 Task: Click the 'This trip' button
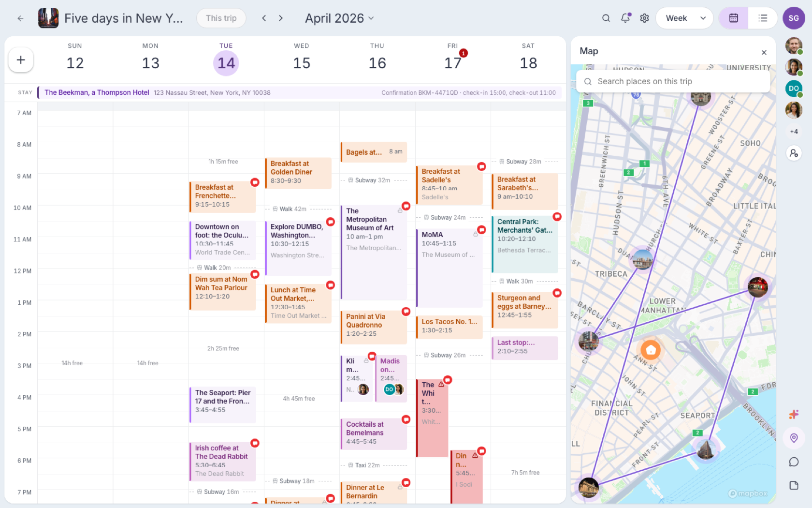click(221, 18)
